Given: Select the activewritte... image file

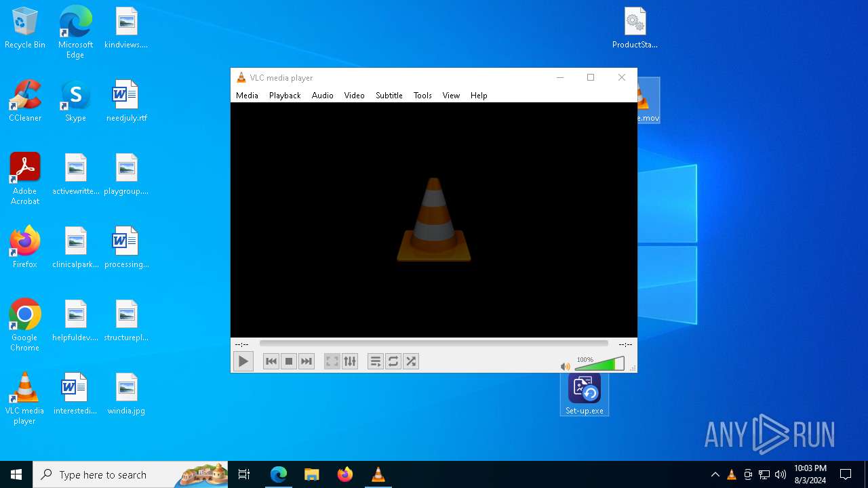Looking at the screenshot, I should pos(76,175).
